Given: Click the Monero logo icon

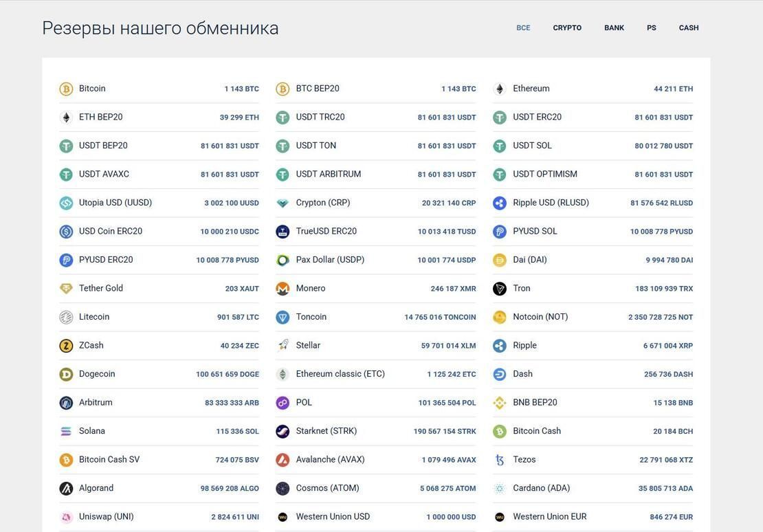Looking at the screenshot, I should coord(283,289).
